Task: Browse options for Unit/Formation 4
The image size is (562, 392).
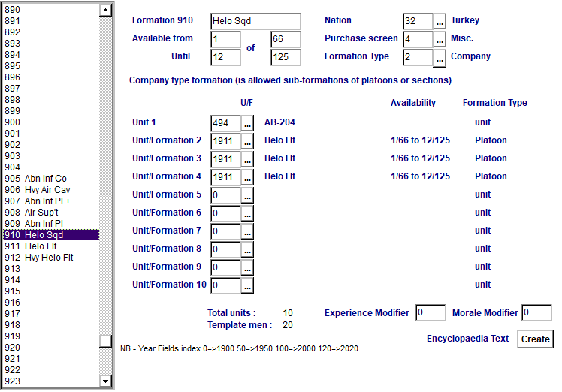Action: tap(248, 177)
